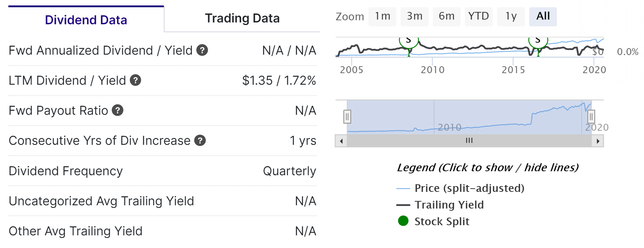Show Fwd Payout Ratio help tooltip
This screenshot has width=644, height=248.
point(118,110)
